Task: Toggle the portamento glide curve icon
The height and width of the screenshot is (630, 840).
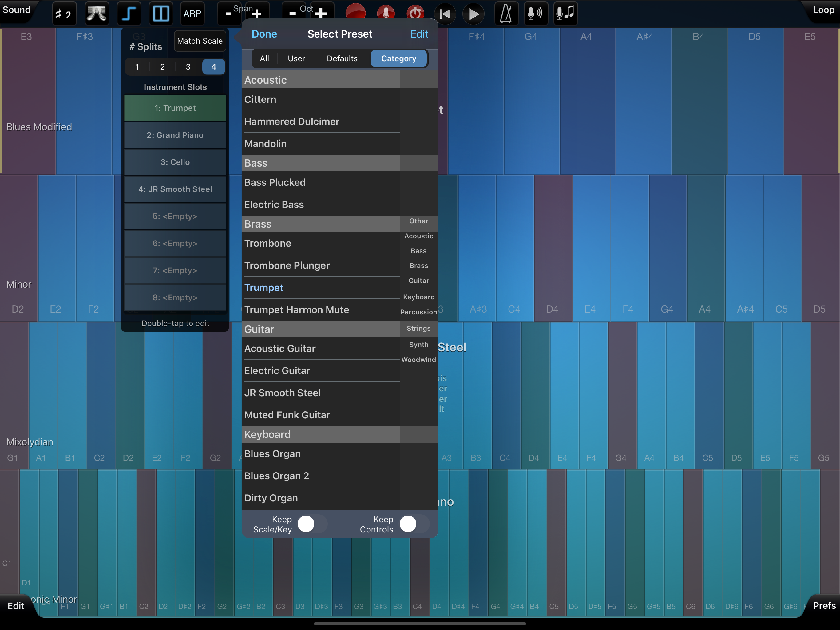Action: pos(129,14)
